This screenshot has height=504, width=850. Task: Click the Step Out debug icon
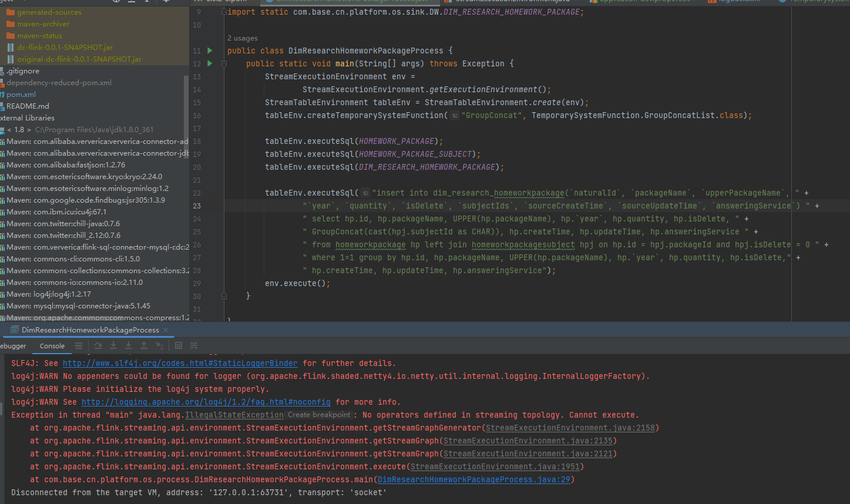144,345
